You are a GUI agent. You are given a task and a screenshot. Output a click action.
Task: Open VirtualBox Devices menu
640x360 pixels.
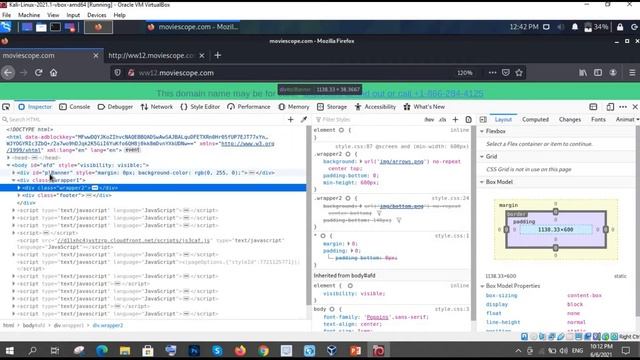tap(97, 15)
